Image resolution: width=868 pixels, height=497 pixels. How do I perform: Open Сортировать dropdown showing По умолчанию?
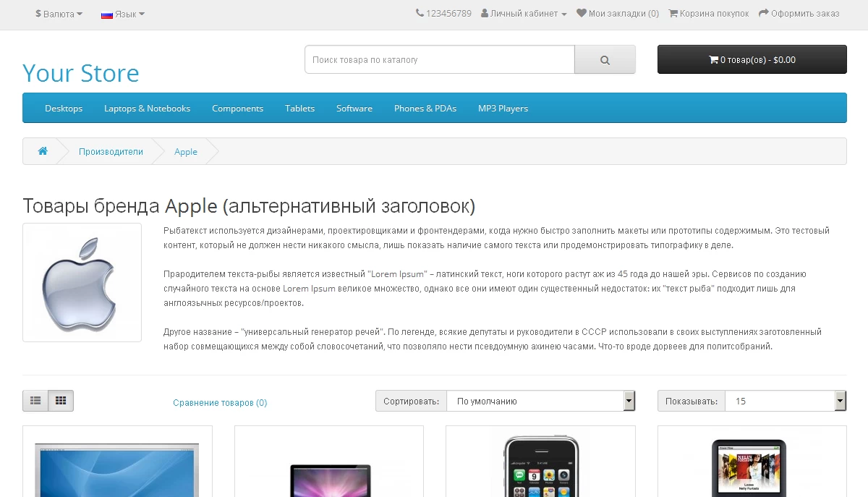(x=540, y=401)
